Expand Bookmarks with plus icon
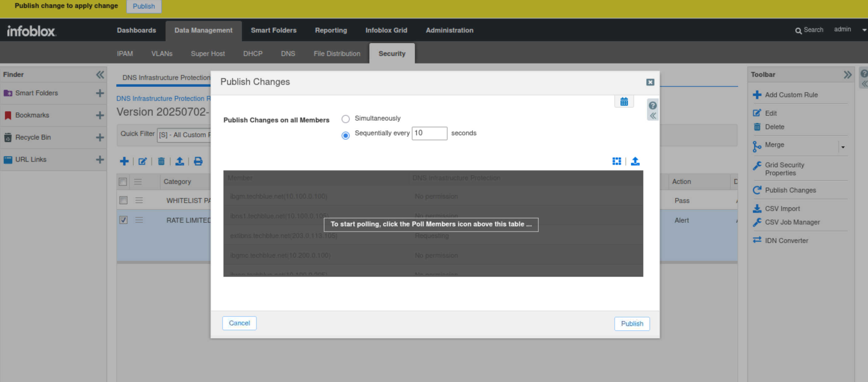Screen dimensions: 868x382 point(100,115)
